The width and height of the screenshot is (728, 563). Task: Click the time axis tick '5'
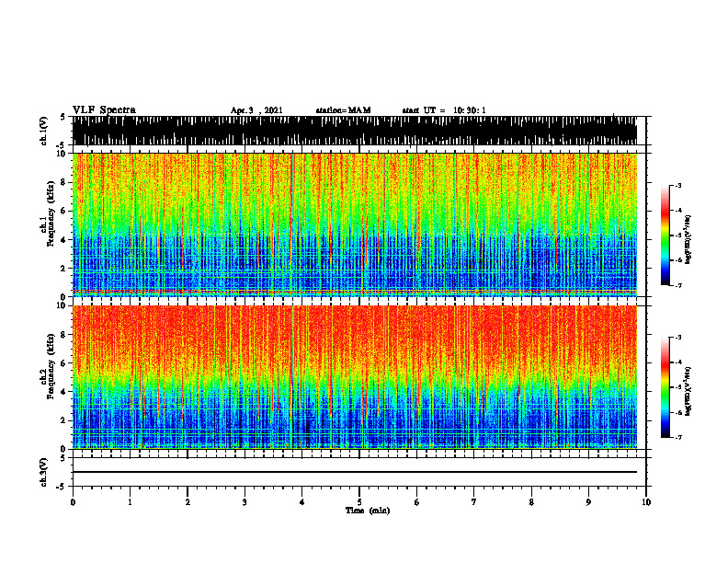click(x=359, y=502)
